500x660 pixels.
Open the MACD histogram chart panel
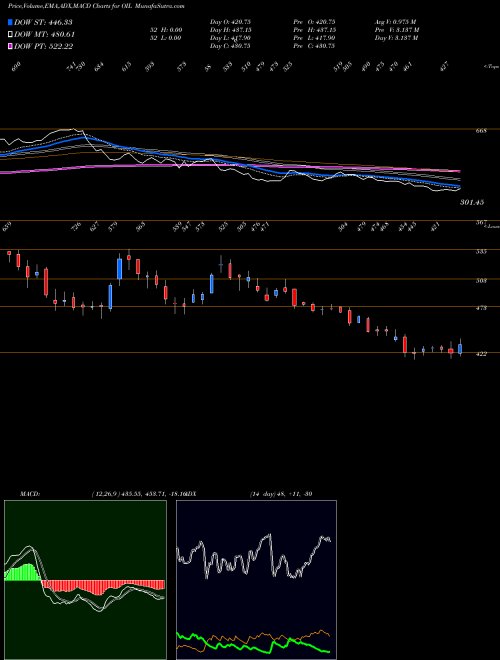[x=85, y=580]
